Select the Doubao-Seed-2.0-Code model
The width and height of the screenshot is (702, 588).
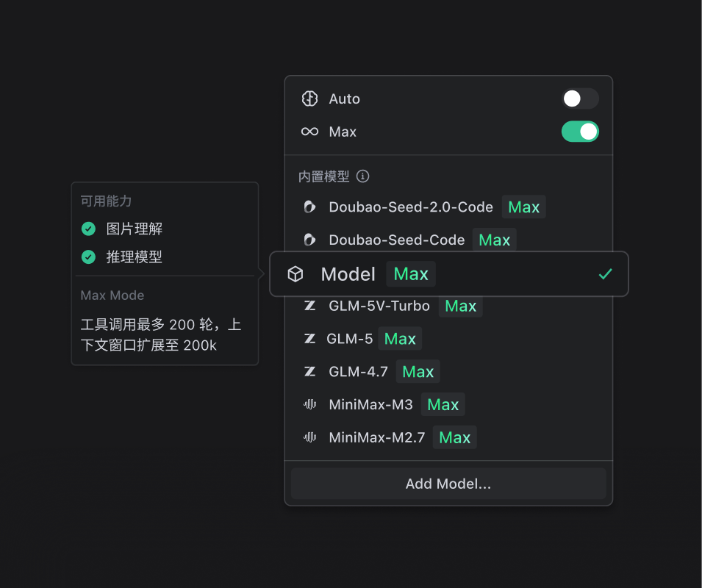click(x=448, y=207)
